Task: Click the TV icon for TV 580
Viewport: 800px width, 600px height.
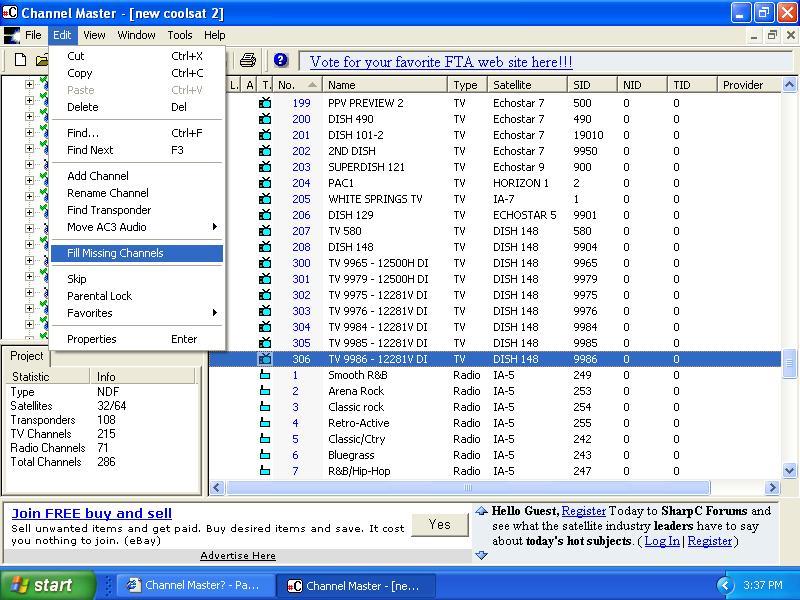Action: click(x=265, y=231)
